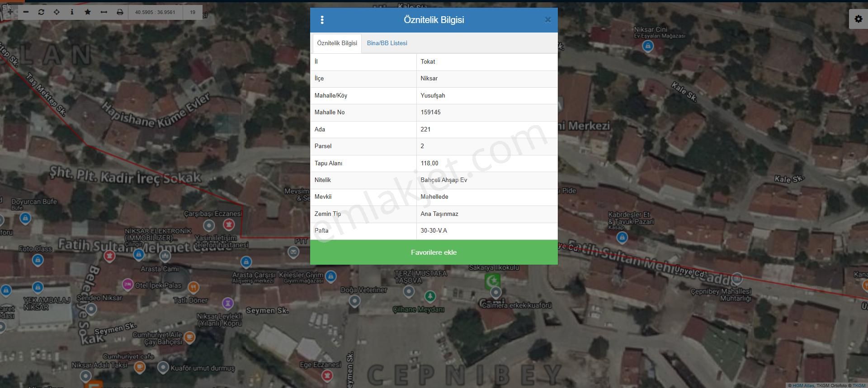Click the Doyurcan Büfe map marker
Screen dimensions: 868x388
pyautogui.click(x=25, y=218)
